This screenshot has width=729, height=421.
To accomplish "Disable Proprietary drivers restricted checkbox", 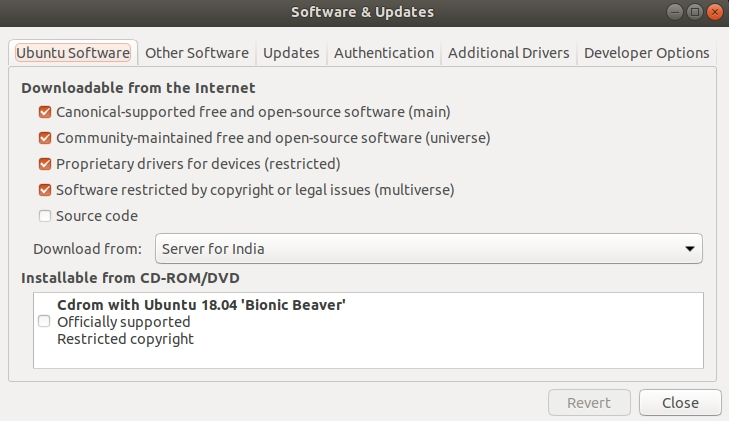I will tap(45, 164).
